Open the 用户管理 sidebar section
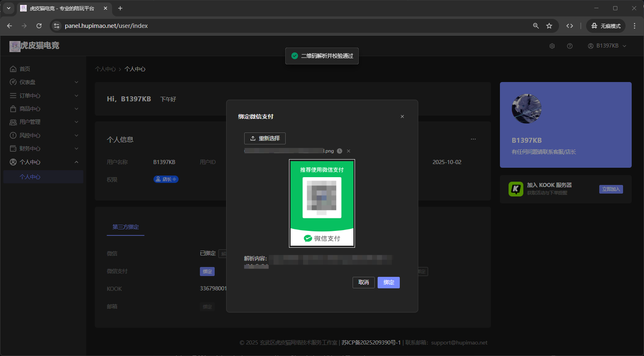 44,122
